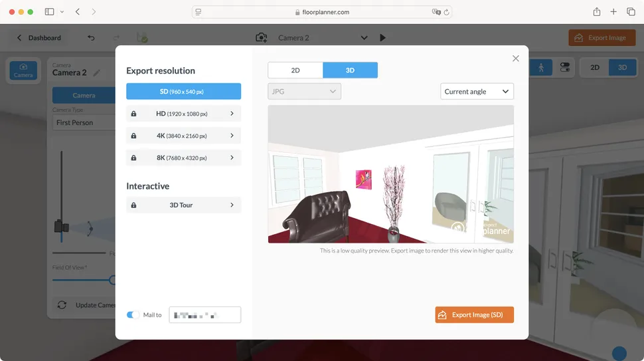Select the walking person view icon

(540, 67)
